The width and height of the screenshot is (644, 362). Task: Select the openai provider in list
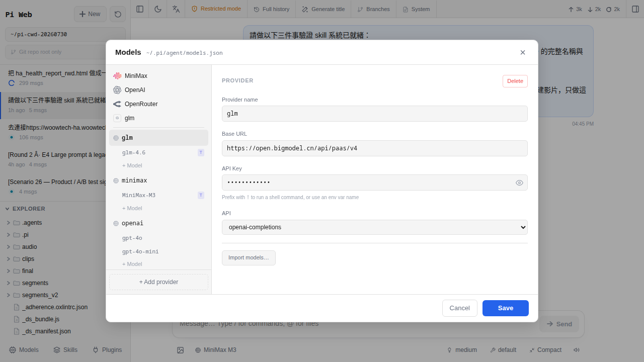pyautogui.click(x=158, y=223)
